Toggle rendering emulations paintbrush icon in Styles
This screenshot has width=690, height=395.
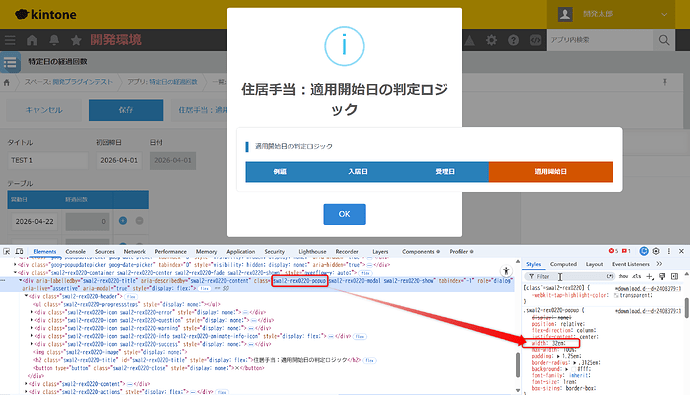tap(662, 276)
